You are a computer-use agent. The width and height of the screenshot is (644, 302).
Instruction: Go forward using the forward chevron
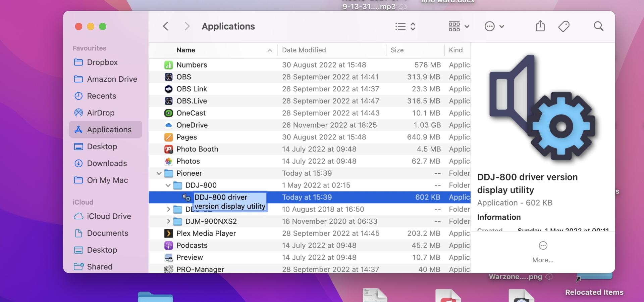(187, 26)
